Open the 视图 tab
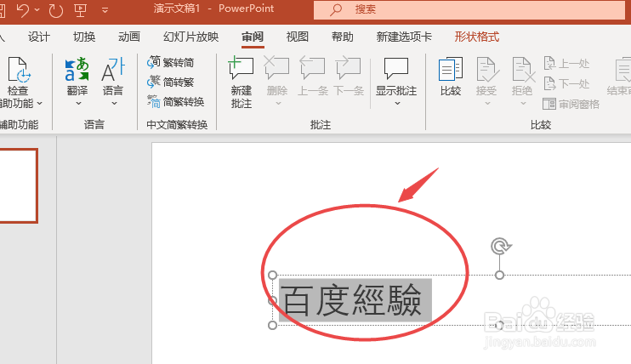Viewport: 631px width, 364px height. coord(298,37)
